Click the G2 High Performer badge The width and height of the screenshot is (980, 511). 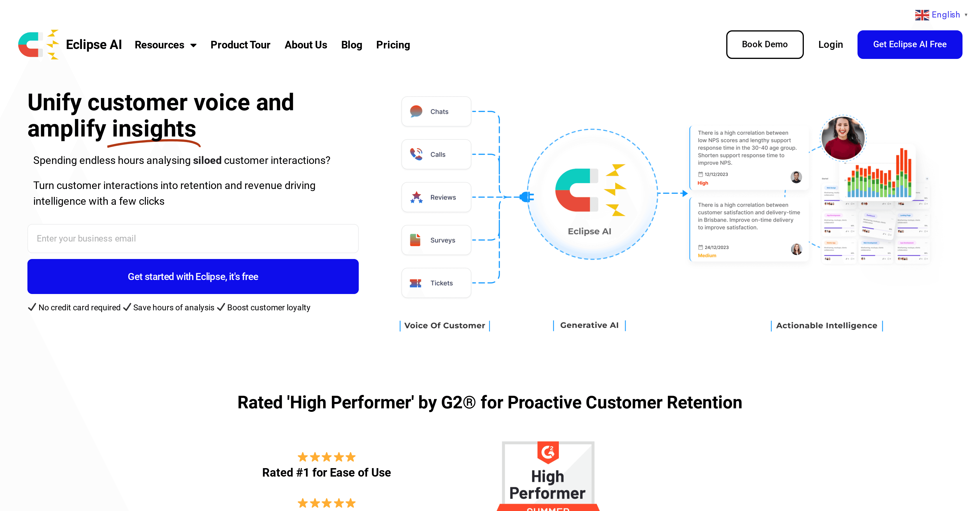[x=548, y=476]
